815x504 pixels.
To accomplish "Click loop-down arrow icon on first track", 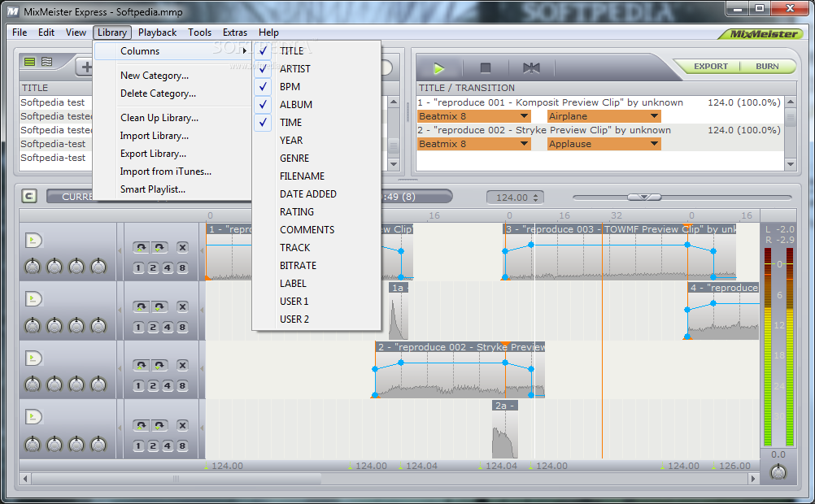I will point(159,248).
